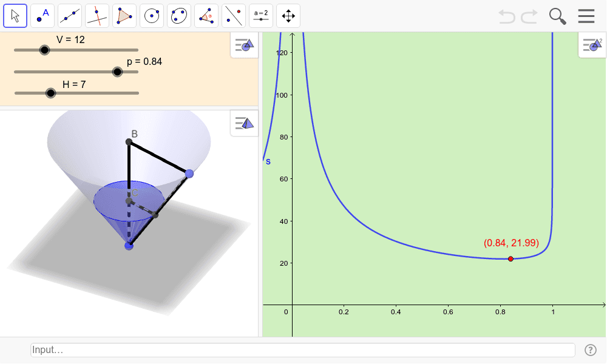
Task: Open the hamburger main menu
Action: pyautogui.click(x=586, y=16)
